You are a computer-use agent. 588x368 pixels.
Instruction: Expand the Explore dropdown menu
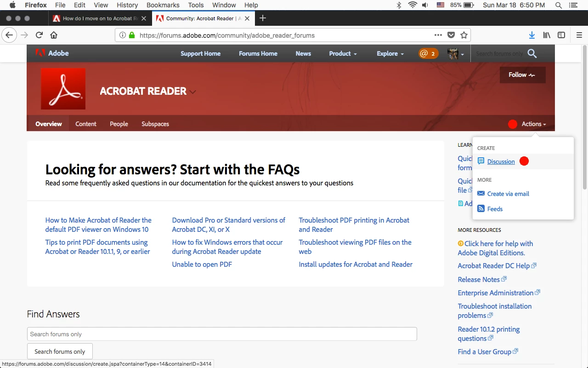[x=390, y=53]
